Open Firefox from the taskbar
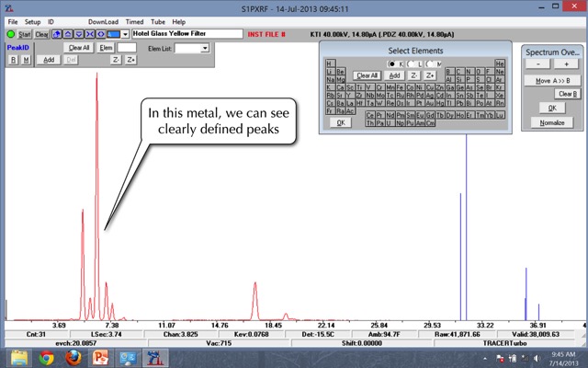The image size is (588, 368). point(73,357)
